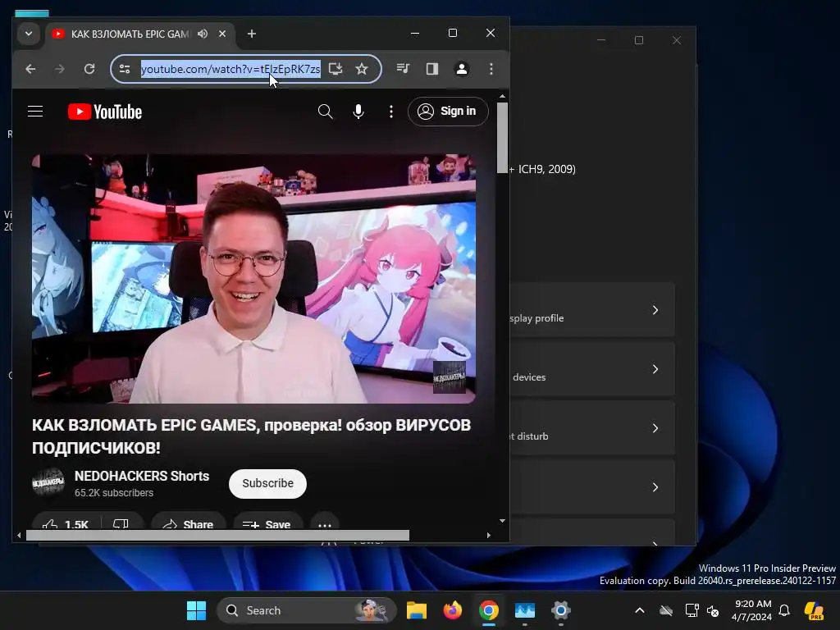Open muted volume tray icon

click(x=713, y=610)
